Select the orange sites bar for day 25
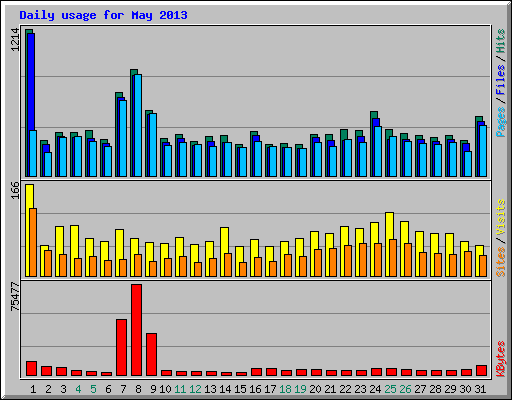Screen dimensions: 512x400 coord(393,258)
